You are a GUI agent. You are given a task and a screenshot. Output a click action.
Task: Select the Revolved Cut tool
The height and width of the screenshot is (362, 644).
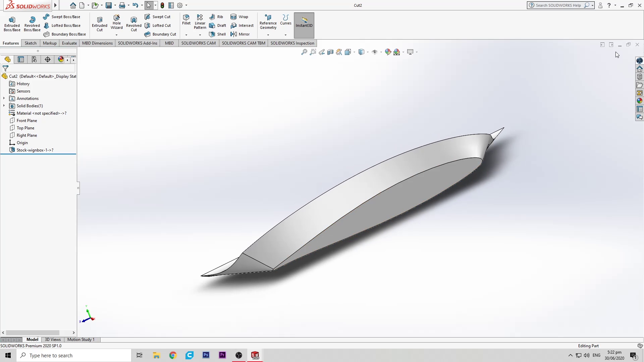point(134,24)
